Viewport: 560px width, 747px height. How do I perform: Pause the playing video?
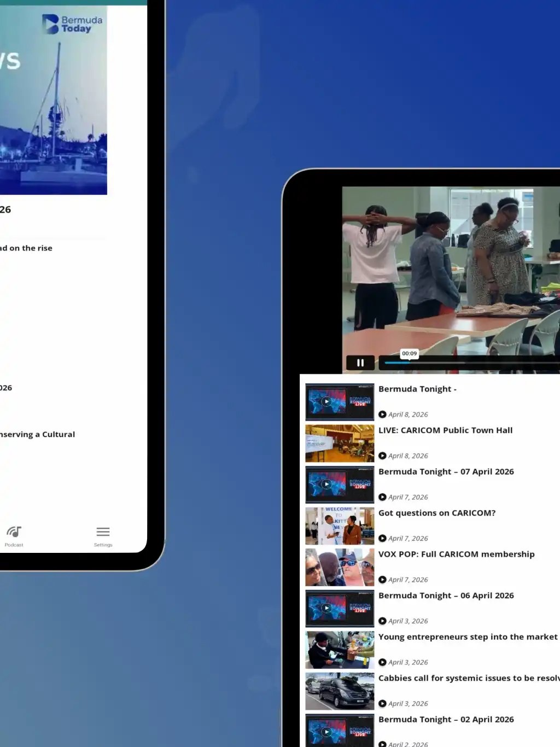tap(360, 363)
